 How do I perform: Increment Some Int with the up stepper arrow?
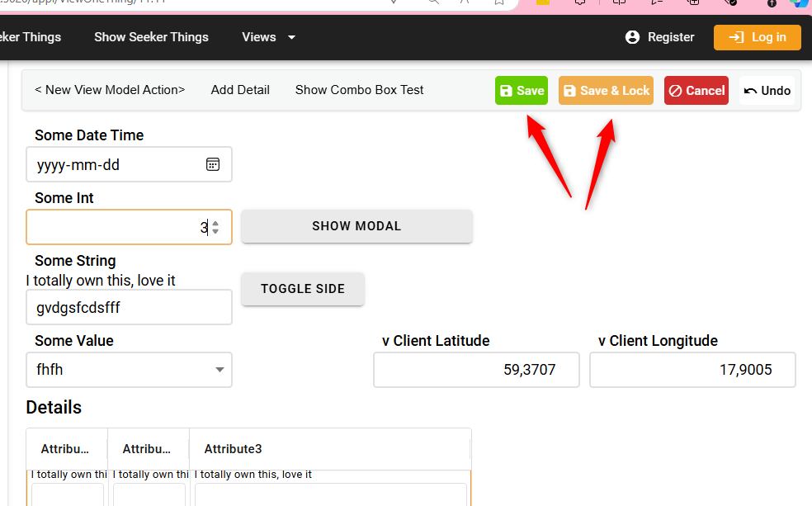pyautogui.click(x=215, y=223)
